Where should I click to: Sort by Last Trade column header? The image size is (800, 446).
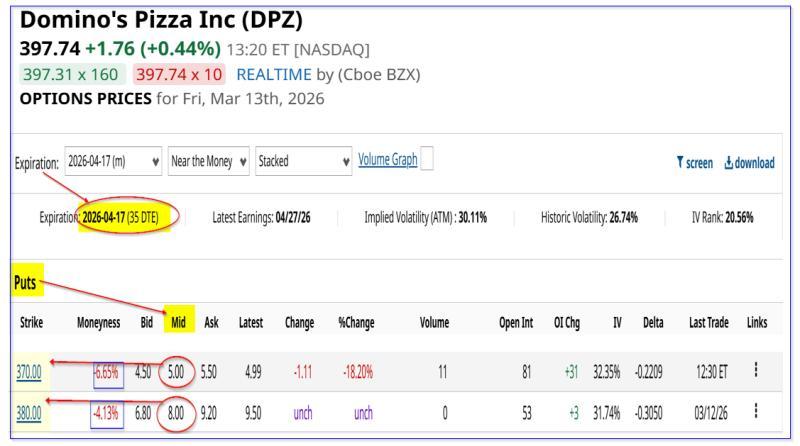click(x=709, y=323)
